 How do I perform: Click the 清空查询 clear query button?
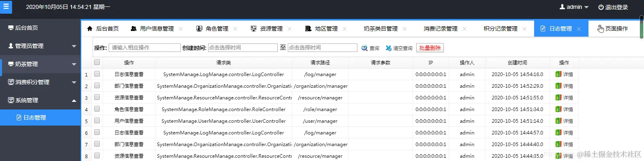[399, 48]
